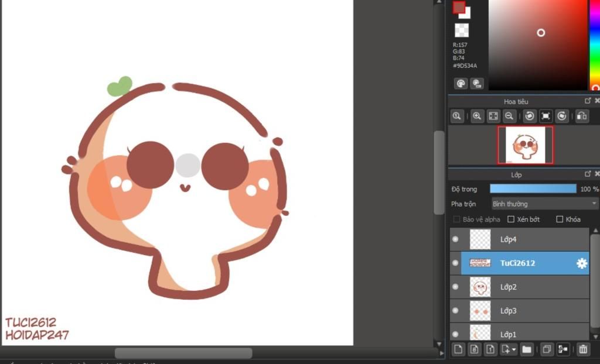Add a new 8-bit layer

point(474,349)
